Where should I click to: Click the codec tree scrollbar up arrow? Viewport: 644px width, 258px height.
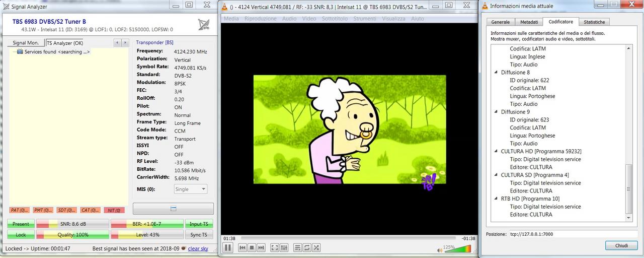628,48
